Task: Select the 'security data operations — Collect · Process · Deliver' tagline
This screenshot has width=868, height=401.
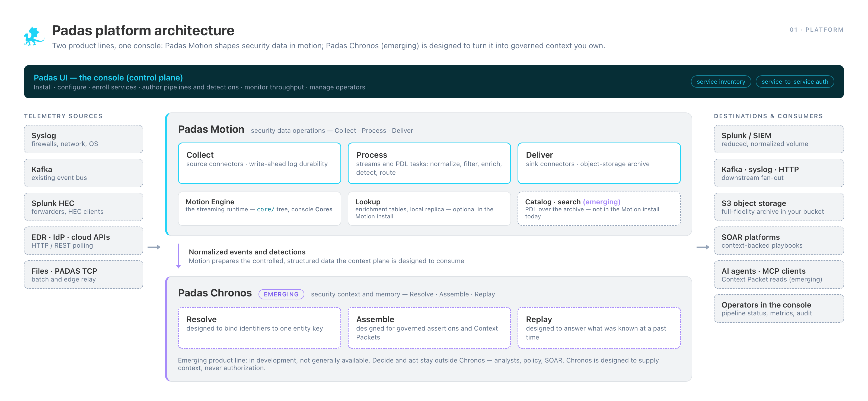Action: point(332,131)
